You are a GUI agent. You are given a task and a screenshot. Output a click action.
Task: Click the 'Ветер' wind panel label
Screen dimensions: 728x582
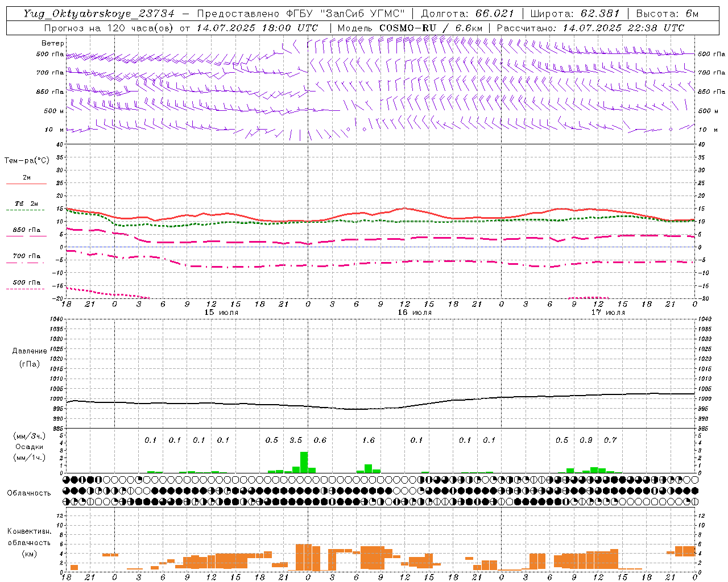tap(53, 43)
